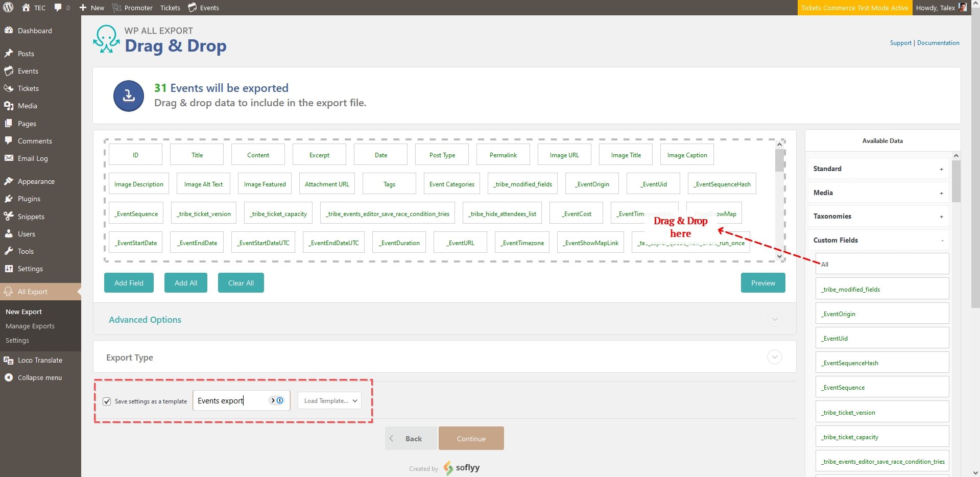Open Manage Exports submenu item
Screen dimensions: 980x477
click(x=30, y=326)
